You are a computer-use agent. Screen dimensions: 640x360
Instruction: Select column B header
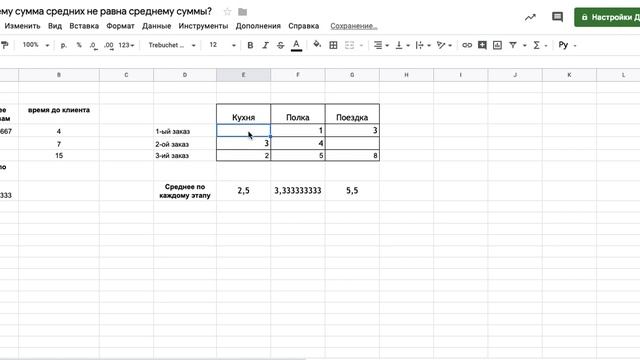click(59, 75)
